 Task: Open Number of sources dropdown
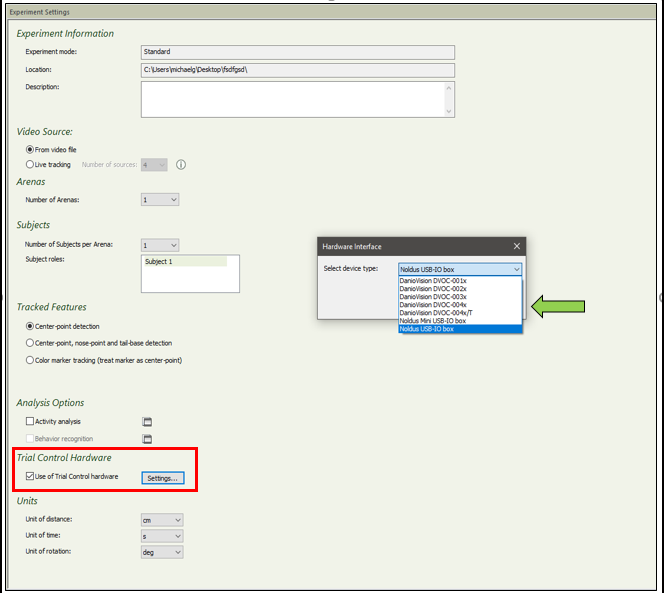[x=154, y=165]
